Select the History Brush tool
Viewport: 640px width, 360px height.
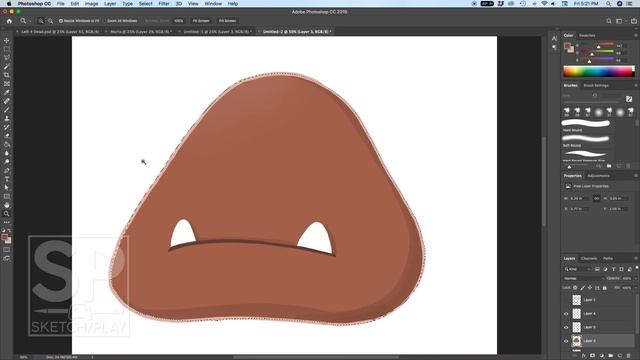pos(7,127)
